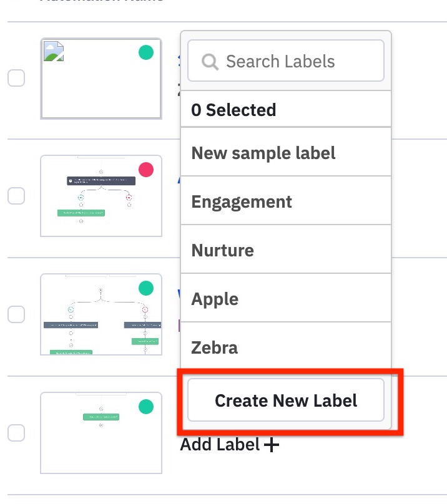Check the first automation's row checkbox
The width and height of the screenshot is (447, 504).
coord(16,78)
